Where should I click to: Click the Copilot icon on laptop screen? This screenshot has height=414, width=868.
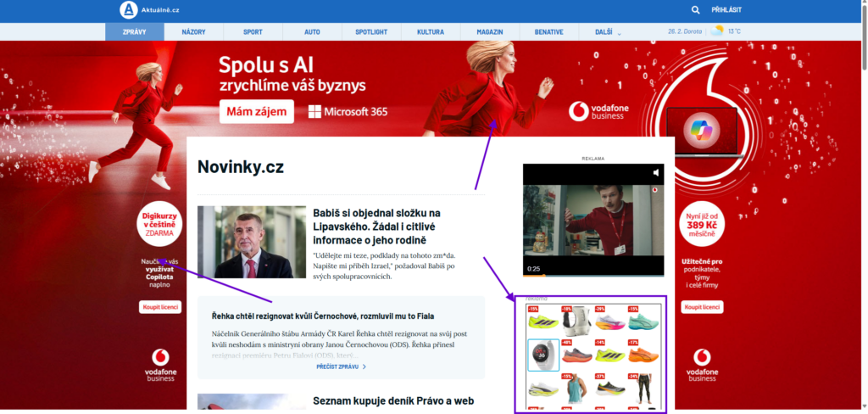pos(704,128)
